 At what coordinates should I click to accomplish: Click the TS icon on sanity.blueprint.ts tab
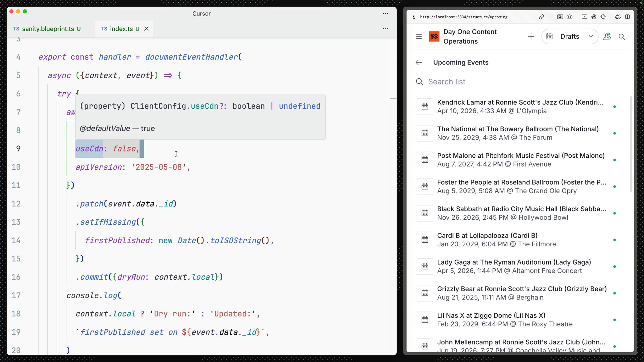(16, 29)
